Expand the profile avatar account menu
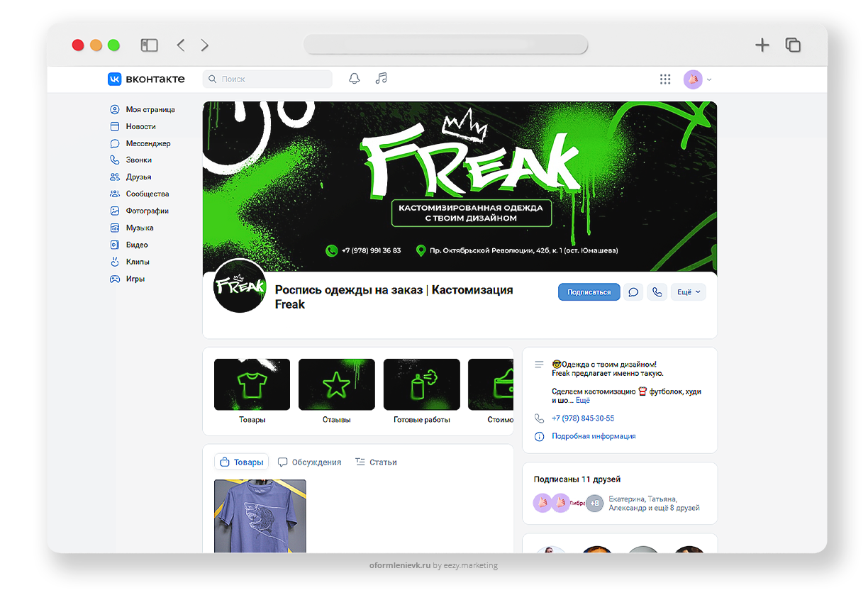This screenshot has width=868, height=600. pos(697,79)
